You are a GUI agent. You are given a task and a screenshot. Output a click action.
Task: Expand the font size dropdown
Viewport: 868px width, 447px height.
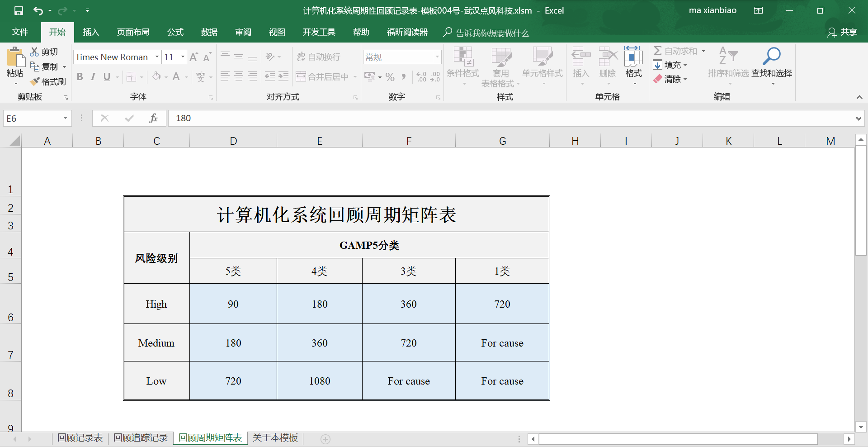click(x=183, y=57)
